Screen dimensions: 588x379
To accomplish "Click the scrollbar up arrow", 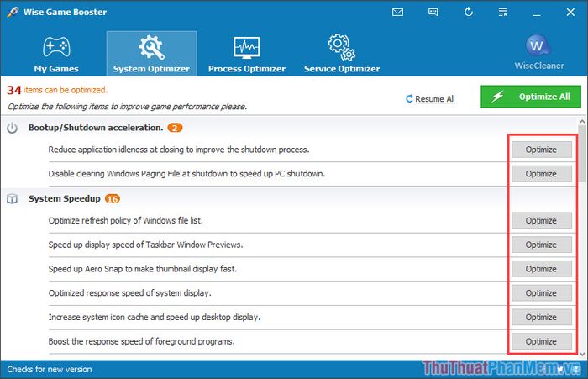I will (x=582, y=121).
